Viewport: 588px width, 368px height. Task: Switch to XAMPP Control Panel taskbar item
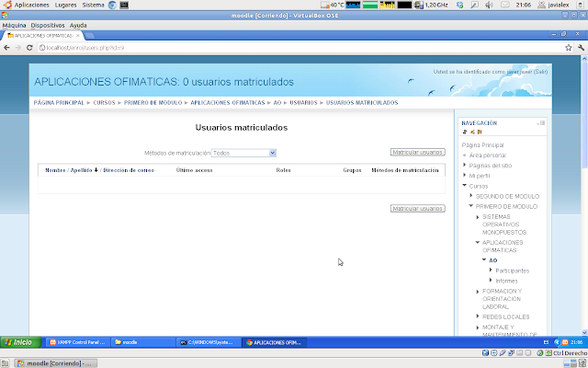pyautogui.click(x=78, y=342)
